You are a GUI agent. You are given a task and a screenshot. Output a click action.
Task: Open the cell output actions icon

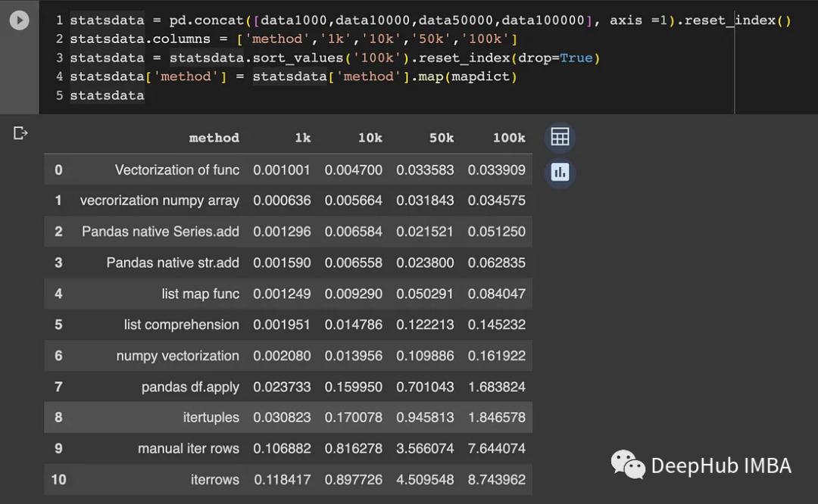[20, 133]
